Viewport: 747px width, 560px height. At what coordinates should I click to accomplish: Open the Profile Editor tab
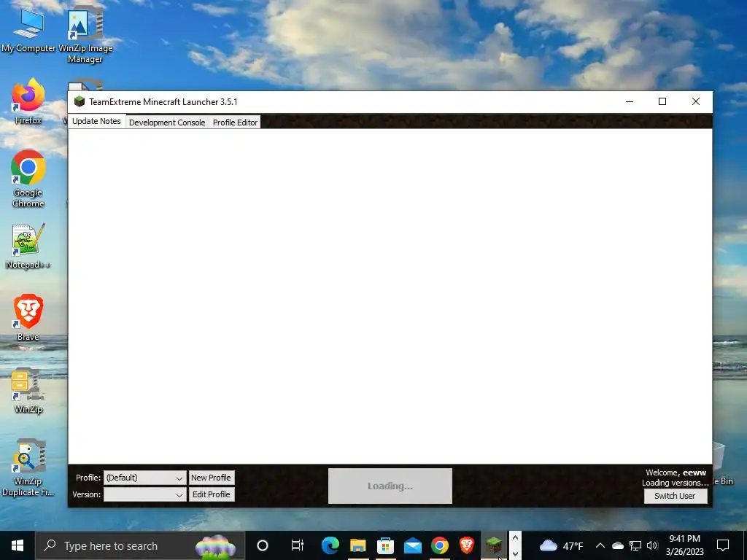click(x=235, y=122)
